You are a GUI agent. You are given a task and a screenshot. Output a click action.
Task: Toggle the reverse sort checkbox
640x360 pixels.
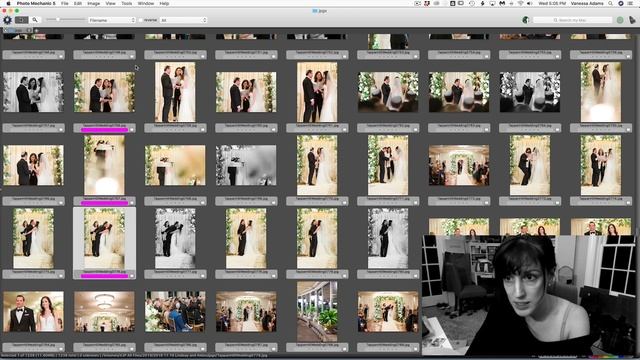[x=141, y=20]
